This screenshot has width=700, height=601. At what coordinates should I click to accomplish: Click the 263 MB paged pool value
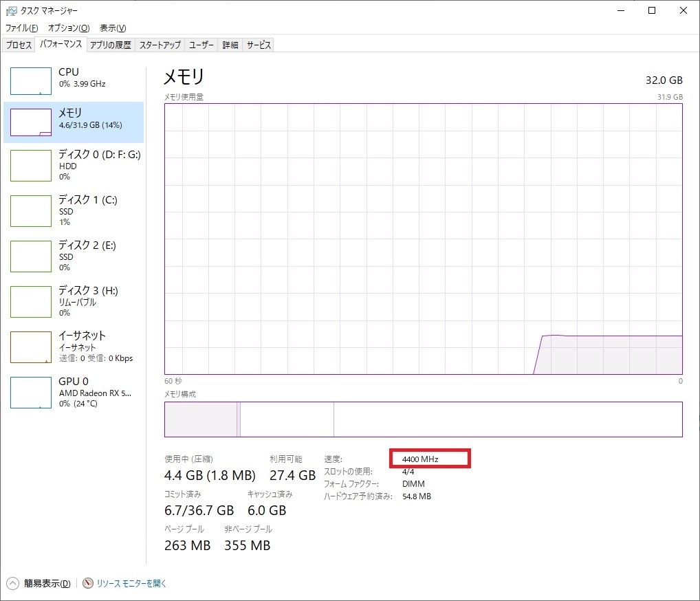coord(188,545)
